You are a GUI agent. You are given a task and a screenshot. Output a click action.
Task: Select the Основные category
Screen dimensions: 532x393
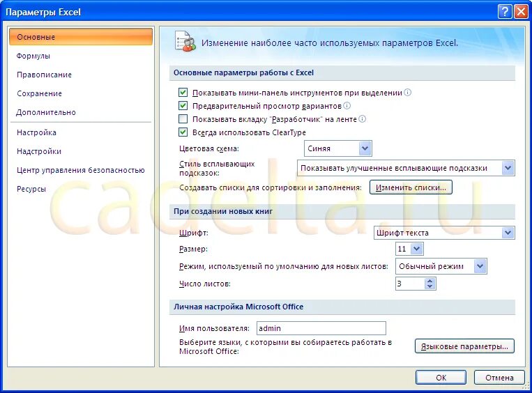click(x=81, y=37)
